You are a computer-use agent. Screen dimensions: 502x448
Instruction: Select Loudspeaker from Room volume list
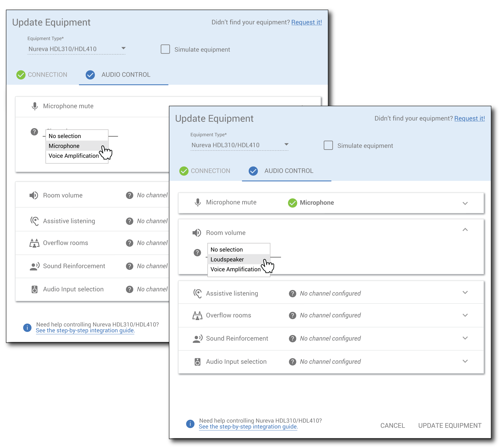point(227,259)
